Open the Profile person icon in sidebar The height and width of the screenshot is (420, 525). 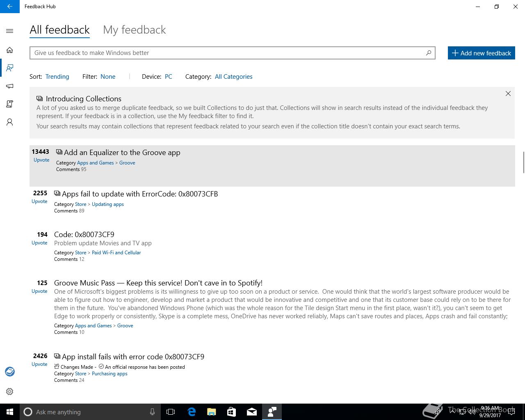10,122
